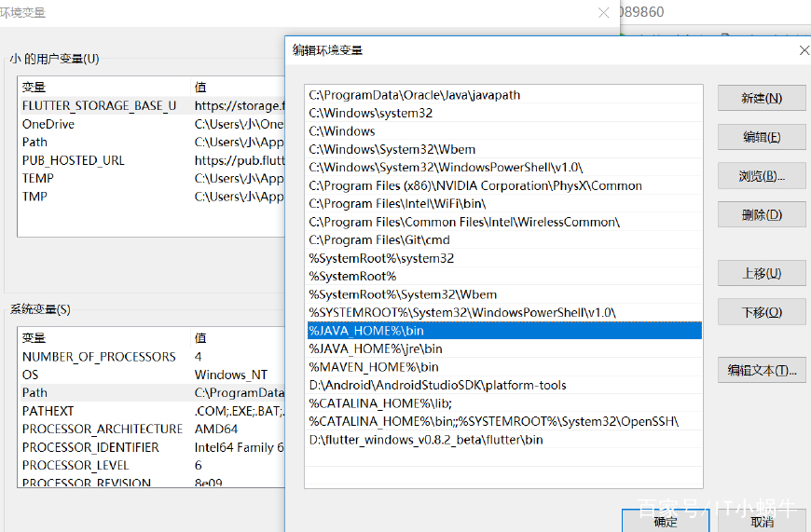Click the Windows_NT value cell

click(230, 375)
